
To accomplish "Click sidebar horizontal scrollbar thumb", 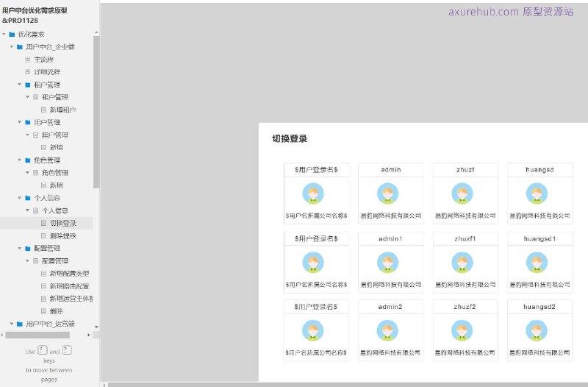I will tap(37, 335).
